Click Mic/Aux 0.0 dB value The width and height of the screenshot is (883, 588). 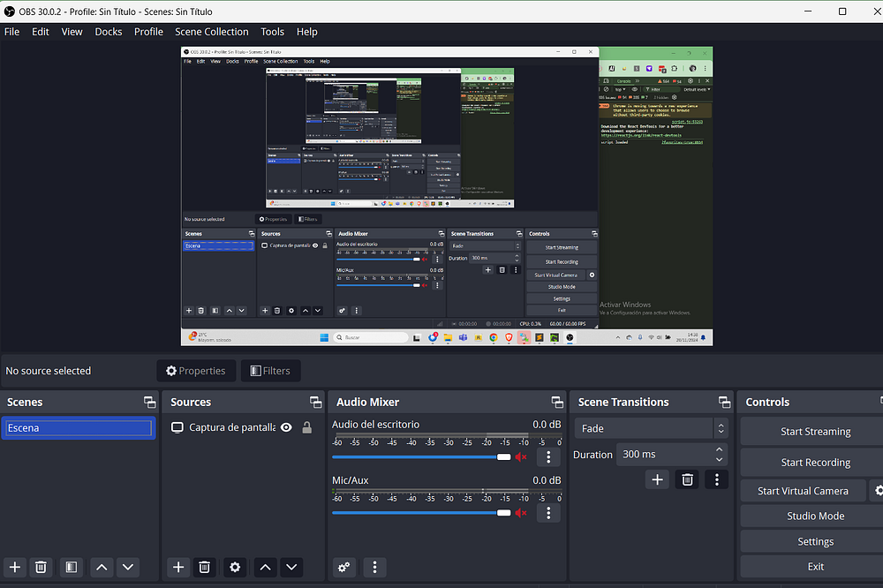[547, 480]
